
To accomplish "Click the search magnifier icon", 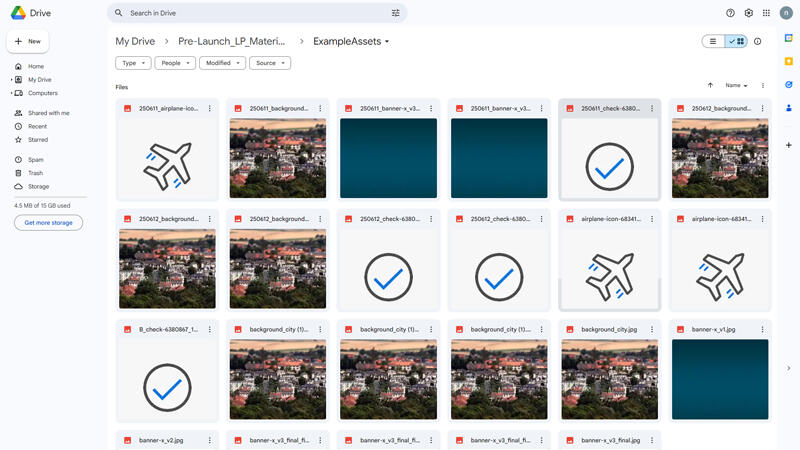I will [118, 13].
